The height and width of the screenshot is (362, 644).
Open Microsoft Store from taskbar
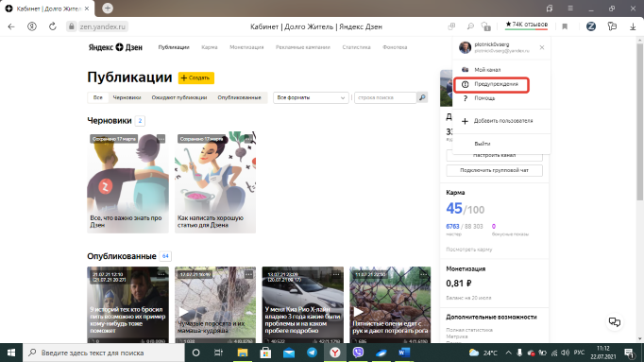click(265, 353)
